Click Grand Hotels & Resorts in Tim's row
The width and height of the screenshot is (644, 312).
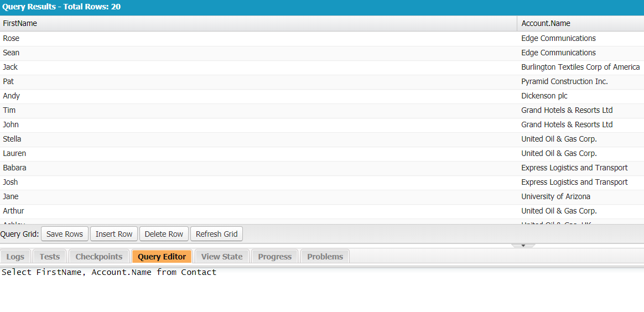581,111
